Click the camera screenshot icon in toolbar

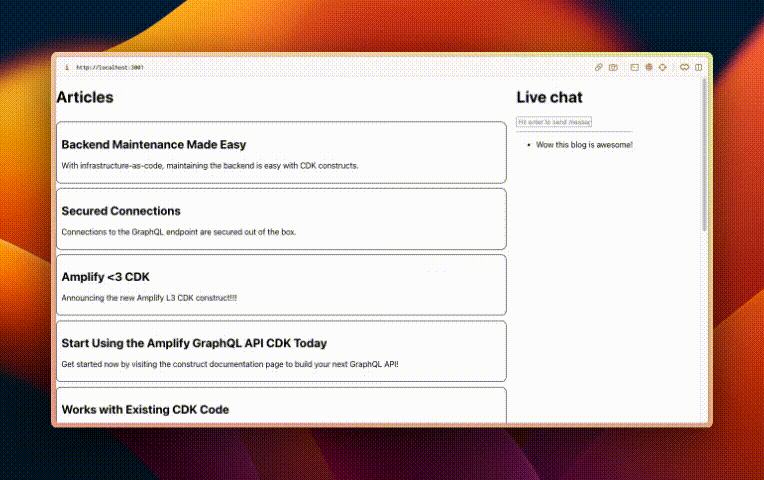pos(613,67)
